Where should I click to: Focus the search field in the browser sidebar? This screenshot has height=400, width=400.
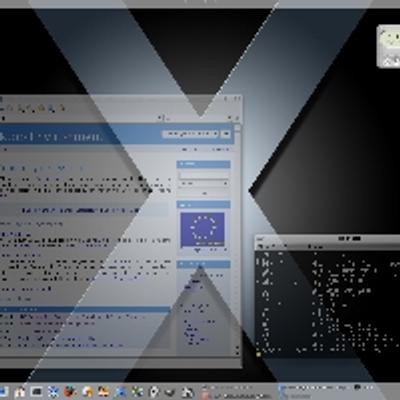coord(203,175)
